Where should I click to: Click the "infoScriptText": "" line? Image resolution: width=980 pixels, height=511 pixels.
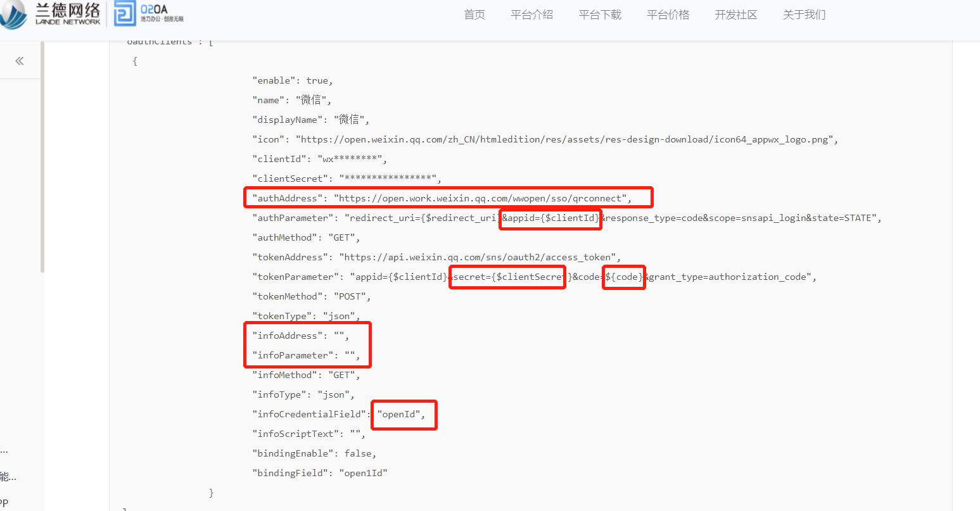309,434
